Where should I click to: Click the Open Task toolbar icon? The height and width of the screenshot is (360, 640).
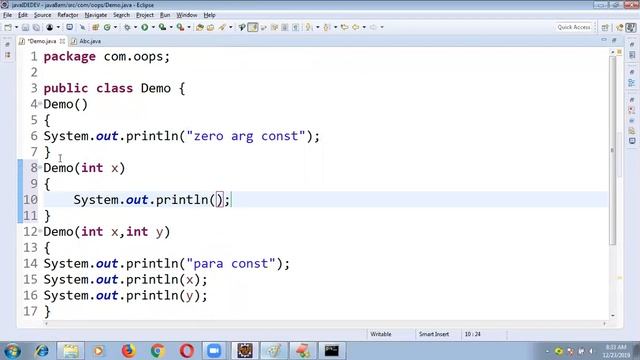click(x=210, y=27)
